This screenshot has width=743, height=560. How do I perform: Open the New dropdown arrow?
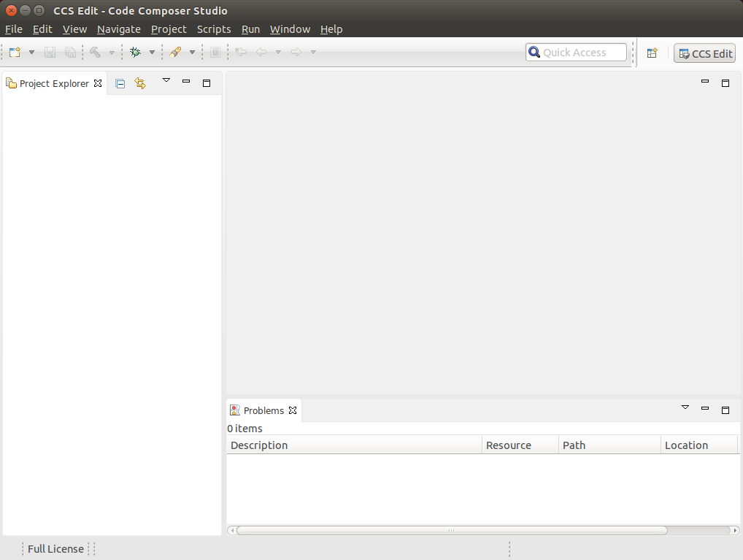click(x=31, y=52)
